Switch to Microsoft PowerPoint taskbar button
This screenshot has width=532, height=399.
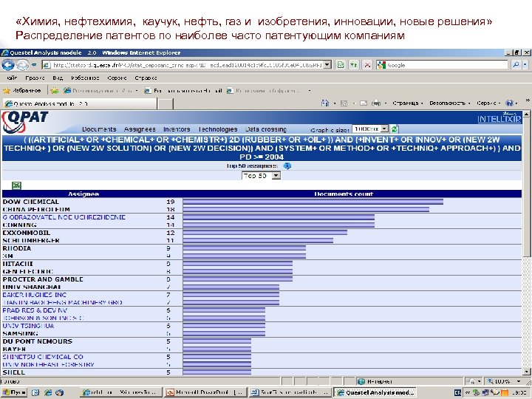(205, 392)
